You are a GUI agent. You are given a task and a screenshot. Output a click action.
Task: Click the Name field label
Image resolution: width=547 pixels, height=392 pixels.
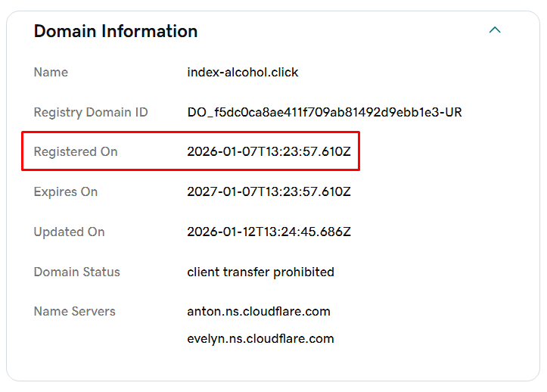coord(51,73)
